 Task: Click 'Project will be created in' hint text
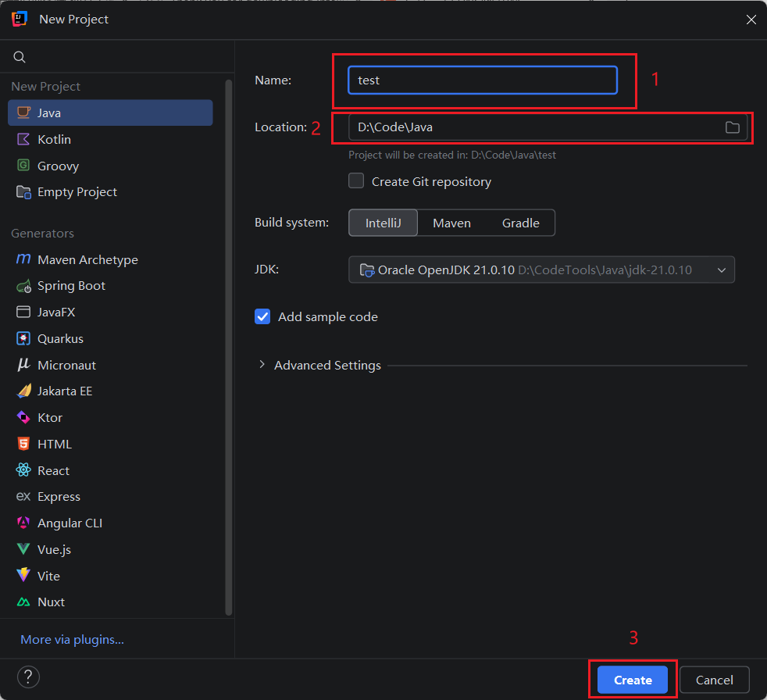tap(452, 155)
